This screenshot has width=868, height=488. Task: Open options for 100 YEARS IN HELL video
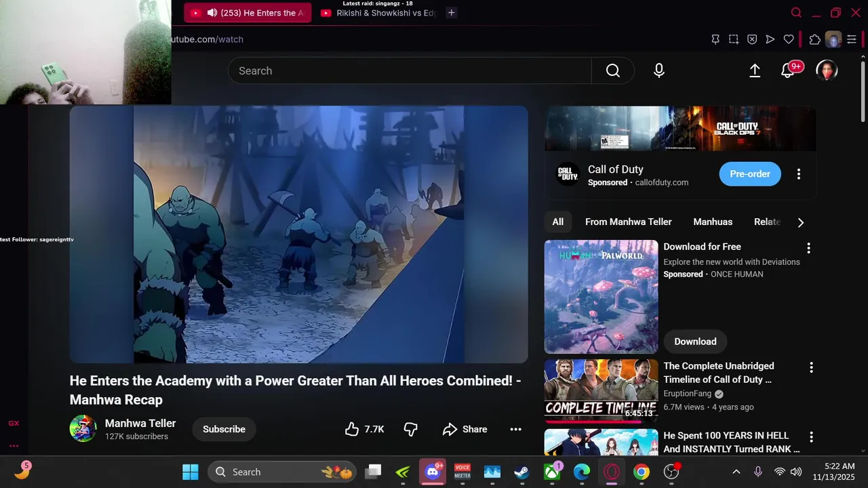811,437
